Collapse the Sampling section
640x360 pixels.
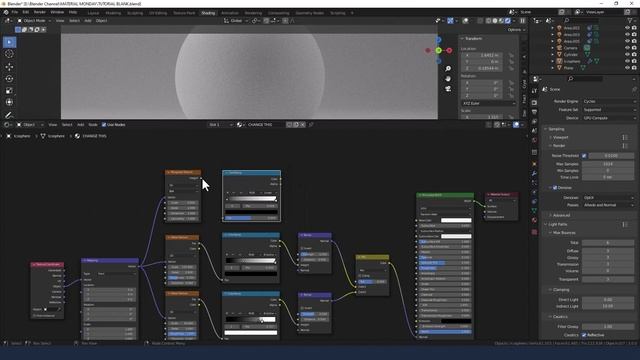point(556,129)
